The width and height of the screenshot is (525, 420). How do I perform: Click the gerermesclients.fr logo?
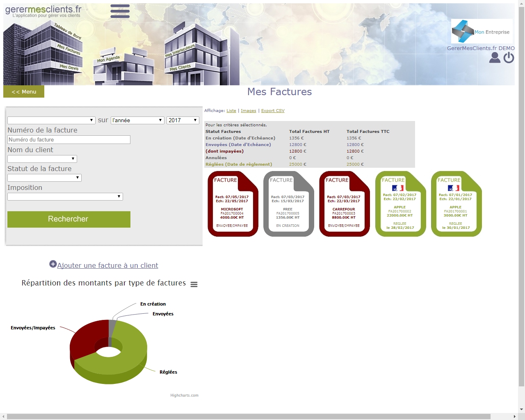point(43,11)
